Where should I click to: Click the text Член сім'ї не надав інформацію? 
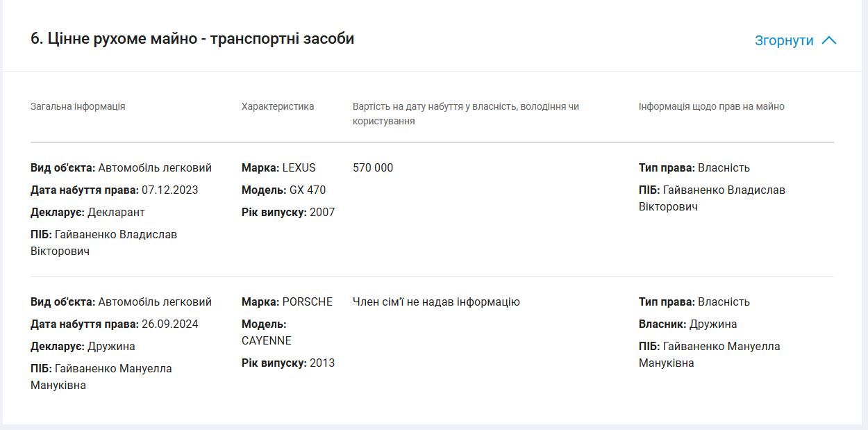(x=435, y=301)
